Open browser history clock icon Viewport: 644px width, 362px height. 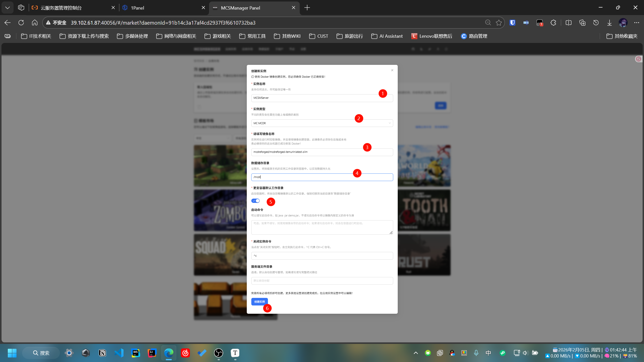596,23
